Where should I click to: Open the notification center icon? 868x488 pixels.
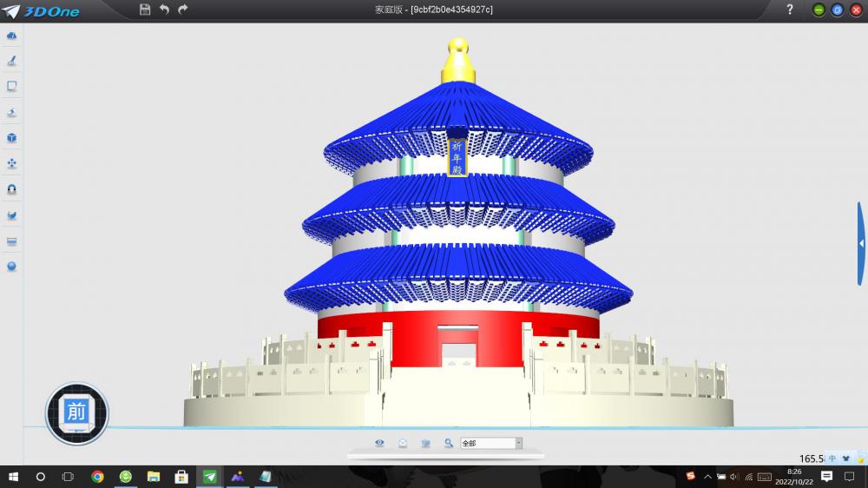coord(826,477)
